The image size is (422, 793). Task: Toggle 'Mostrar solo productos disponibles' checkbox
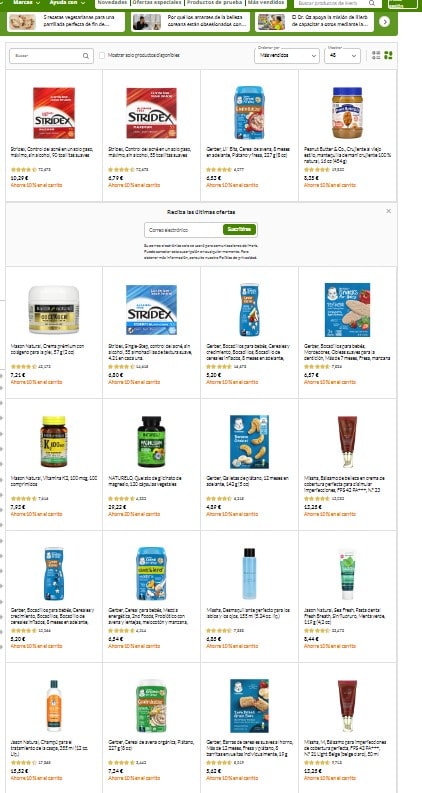click(x=102, y=56)
